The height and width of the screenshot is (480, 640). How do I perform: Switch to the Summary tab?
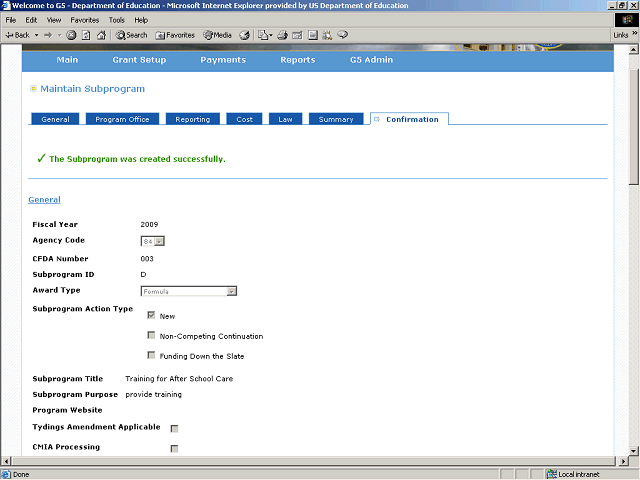tap(336, 119)
